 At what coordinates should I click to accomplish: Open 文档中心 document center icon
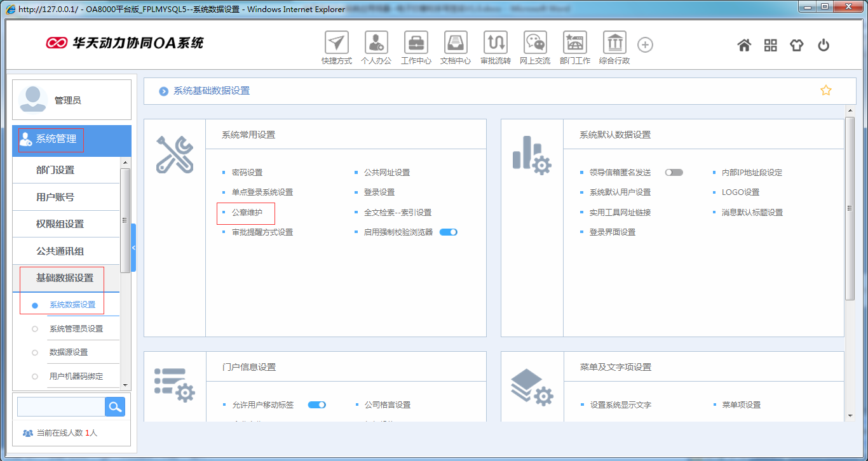point(455,43)
